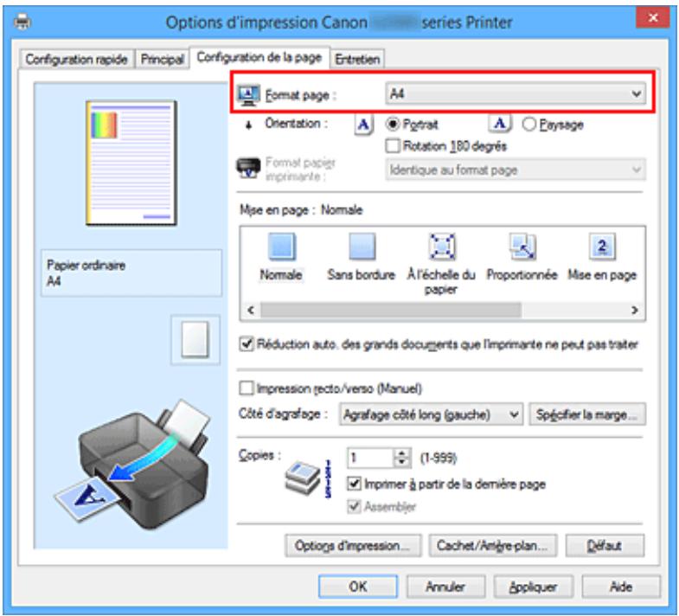Choose the Mise en page layout icon
Image resolution: width=679 pixels, height=616 pixels.
pos(602,246)
